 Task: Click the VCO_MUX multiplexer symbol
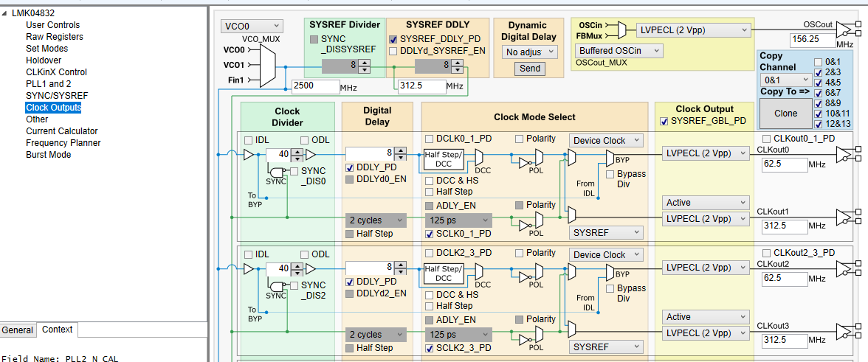[x=267, y=65]
